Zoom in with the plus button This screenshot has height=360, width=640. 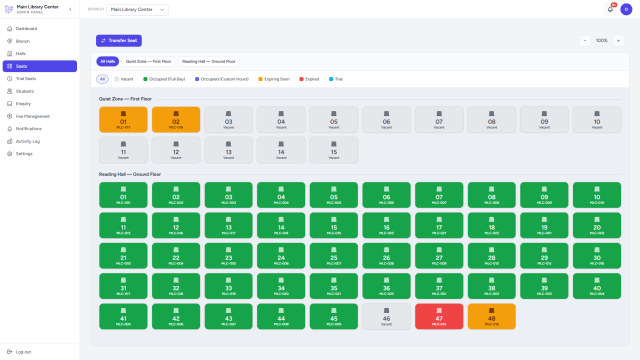(x=618, y=40)
